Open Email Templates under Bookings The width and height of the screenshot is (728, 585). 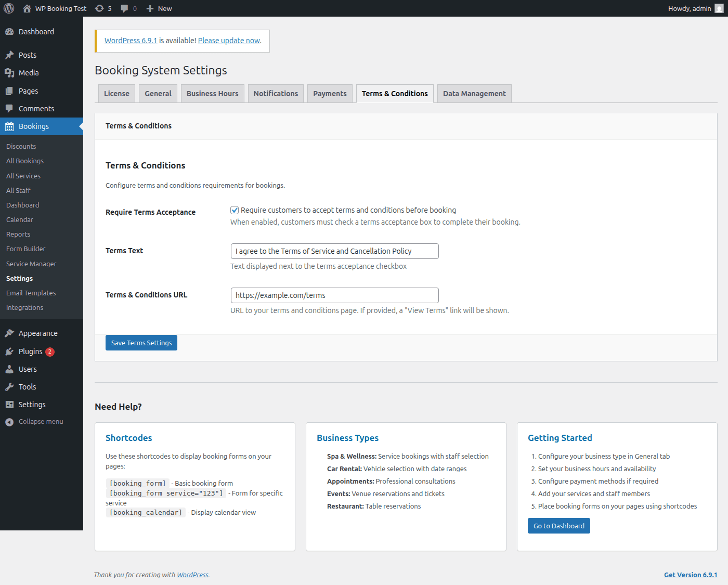tap(31, 293)
